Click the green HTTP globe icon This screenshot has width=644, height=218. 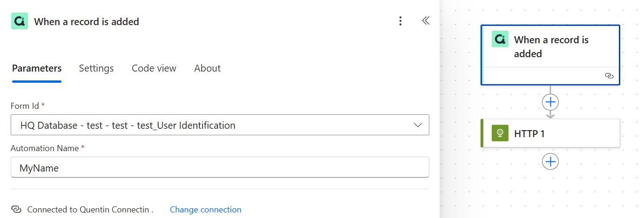click(x=500, y=133)
